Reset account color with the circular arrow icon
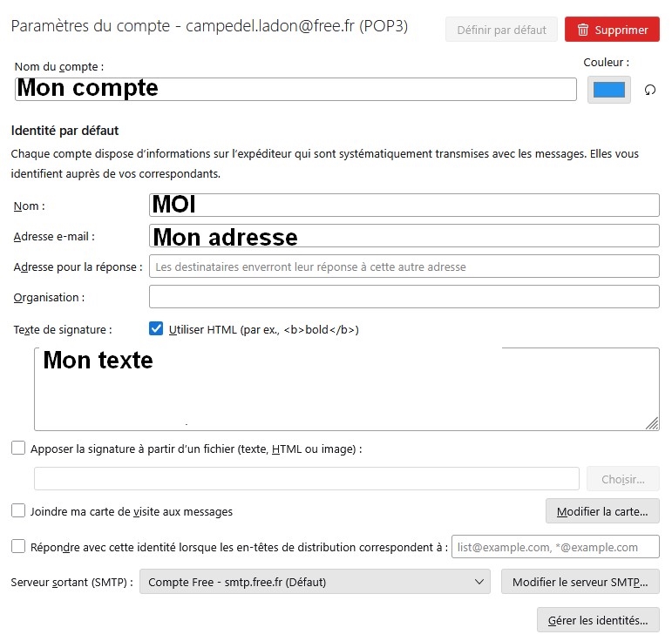Image resolution: width=672 pixels, height=641 pixels. tap(649, 90)
